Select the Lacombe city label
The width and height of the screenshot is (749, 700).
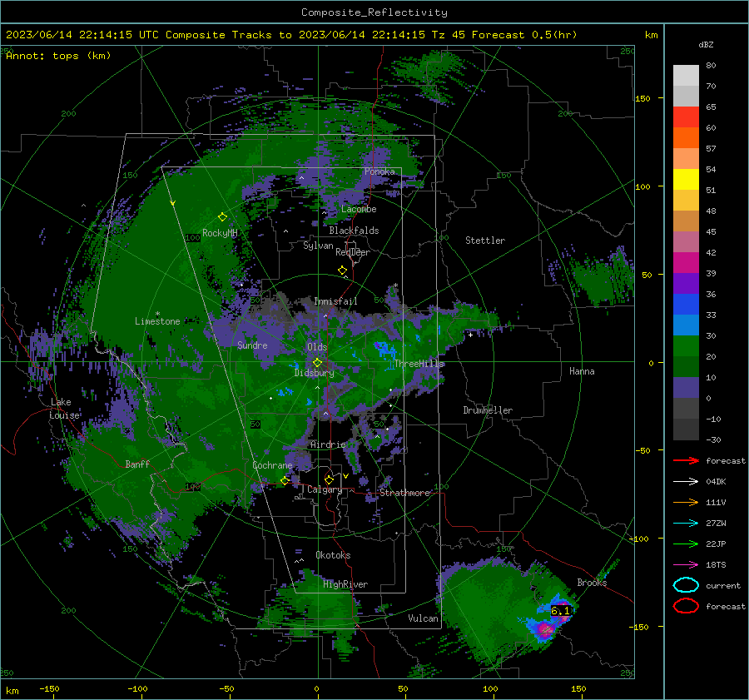pos(359,209)
